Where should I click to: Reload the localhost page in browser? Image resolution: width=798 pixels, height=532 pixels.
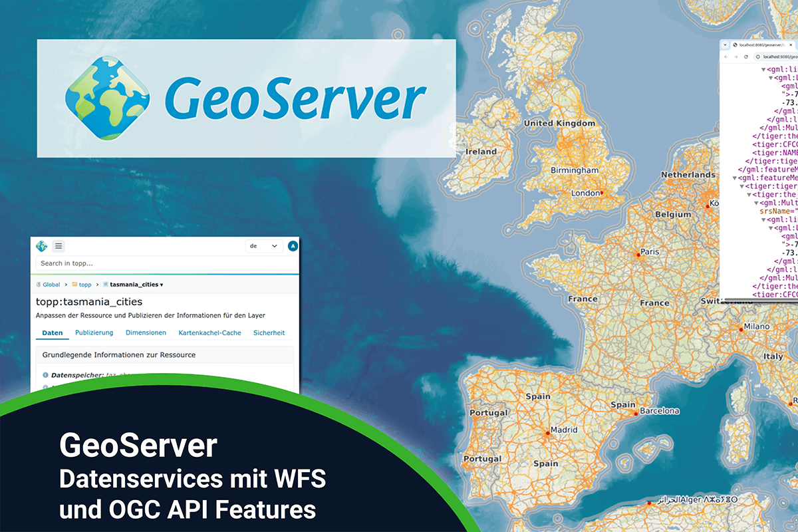[746, 57]
